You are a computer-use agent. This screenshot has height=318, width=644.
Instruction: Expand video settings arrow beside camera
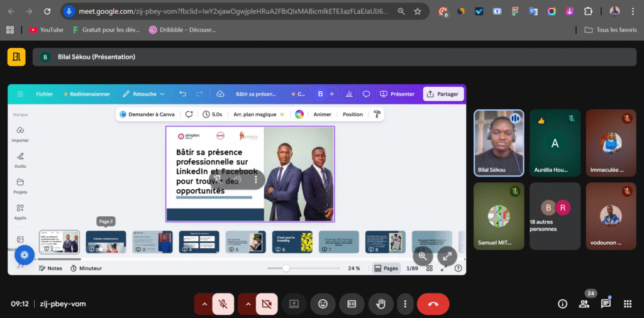pyautogui.click(x=247, y=304)
